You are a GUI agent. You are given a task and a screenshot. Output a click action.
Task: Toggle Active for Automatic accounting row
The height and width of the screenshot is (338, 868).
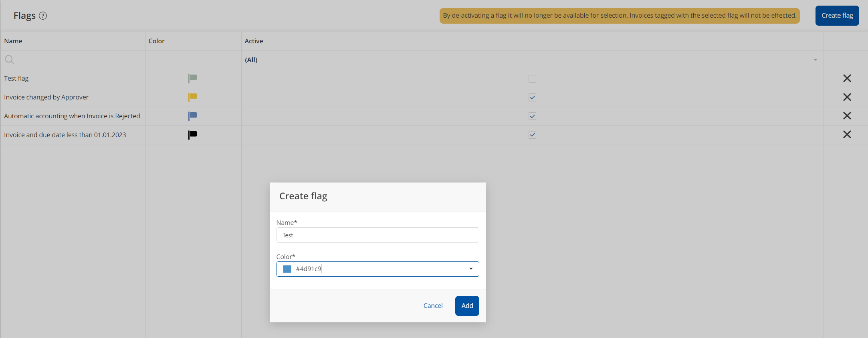pyautogui.click(x=532, y=116)
